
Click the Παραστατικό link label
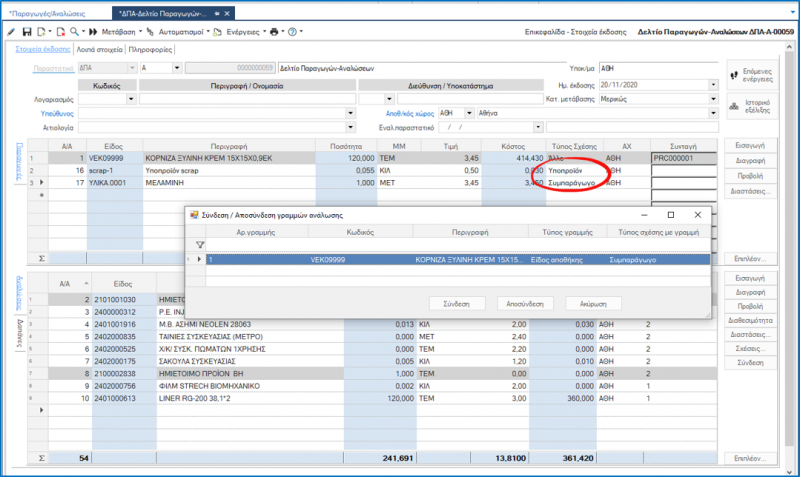pos(54,68)
